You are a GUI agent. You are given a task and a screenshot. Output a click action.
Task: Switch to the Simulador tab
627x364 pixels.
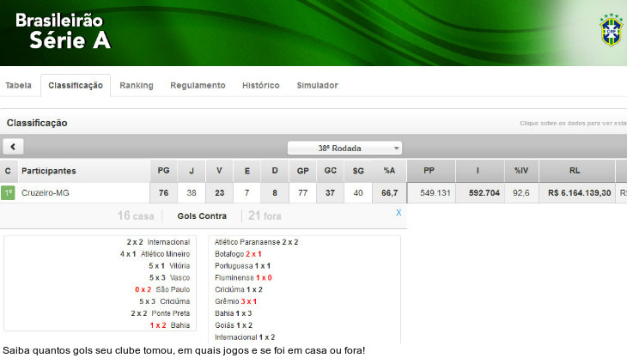(317, 86)
